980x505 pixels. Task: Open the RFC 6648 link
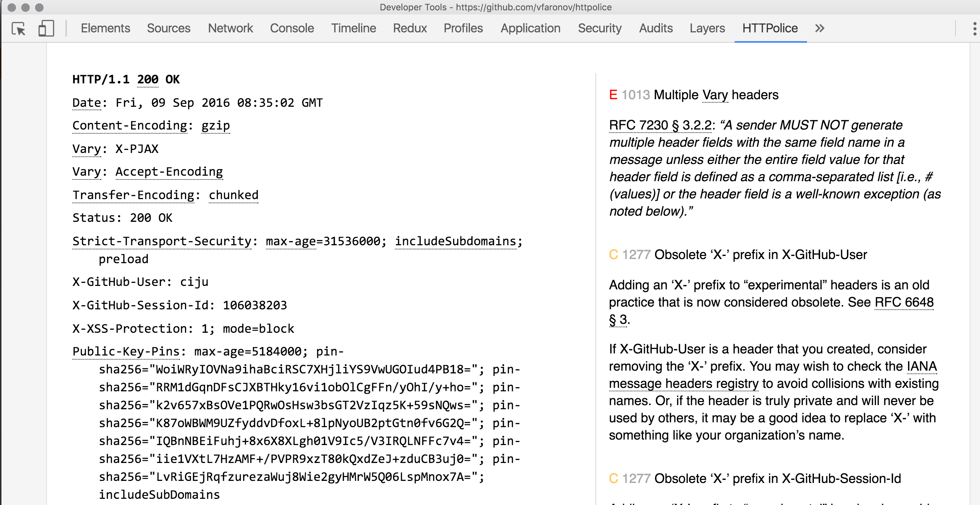coord(904,302)
